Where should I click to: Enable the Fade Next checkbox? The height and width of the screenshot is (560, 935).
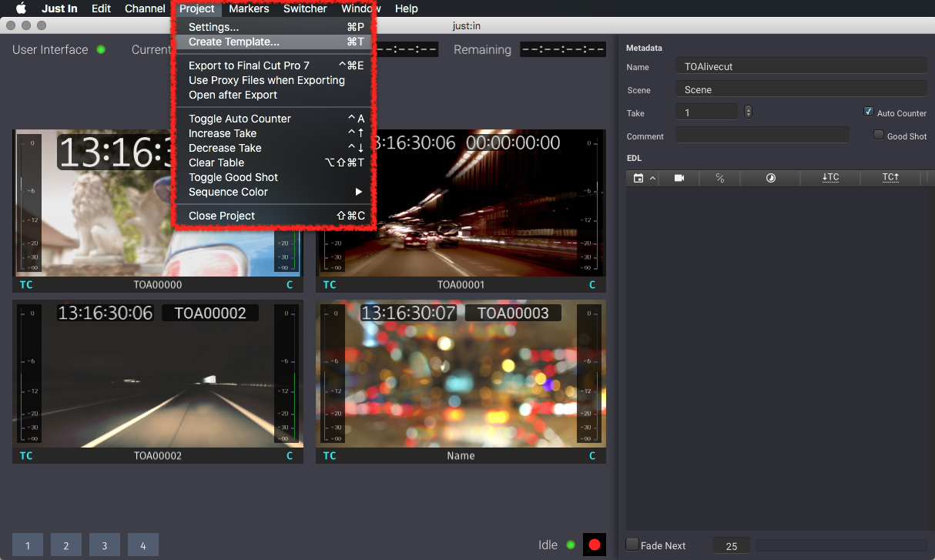coord(632,545)
